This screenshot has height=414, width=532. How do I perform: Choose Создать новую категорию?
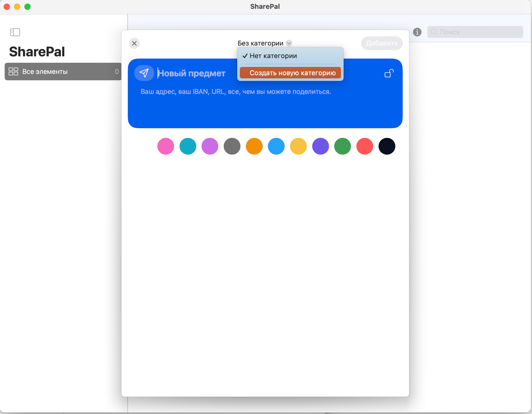point(292,73)
